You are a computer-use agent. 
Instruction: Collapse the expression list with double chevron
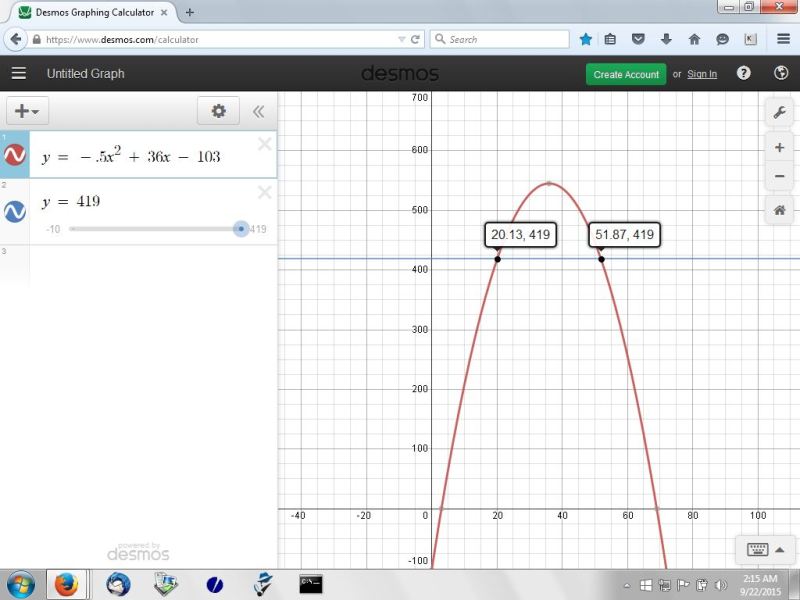point(258,112)
